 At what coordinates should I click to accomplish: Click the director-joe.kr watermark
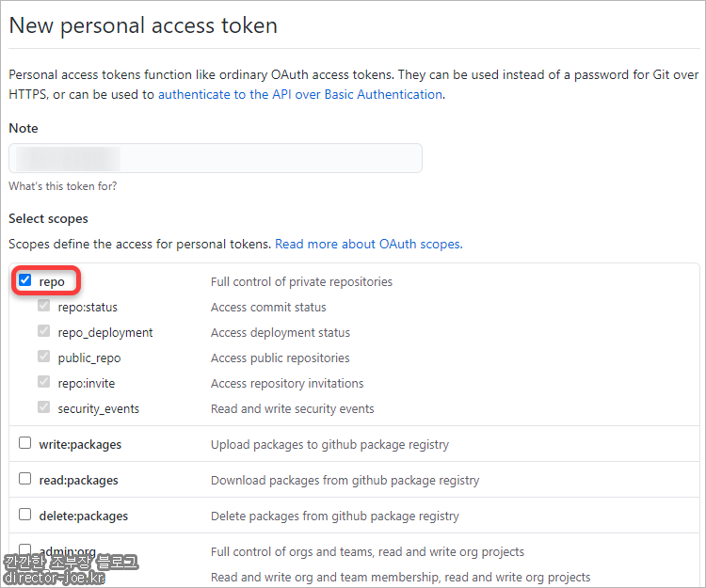pyautogui.click(x=54, y=578)
